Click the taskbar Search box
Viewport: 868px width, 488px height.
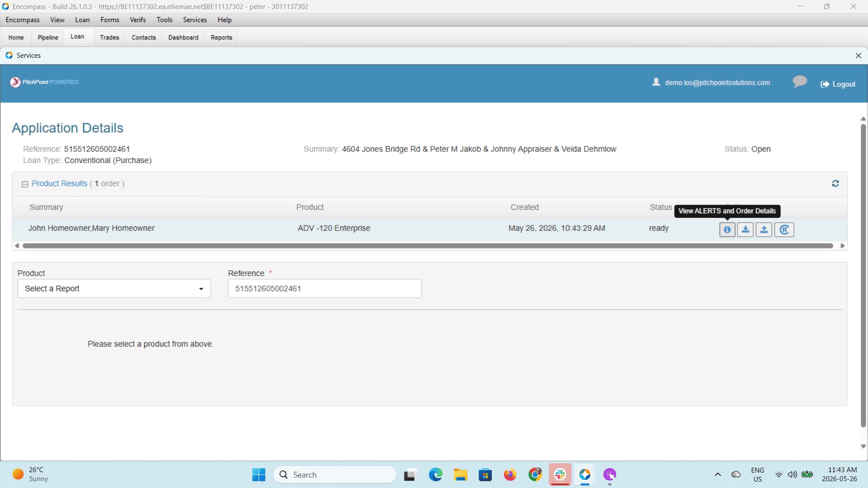click(x=335, y=474)
